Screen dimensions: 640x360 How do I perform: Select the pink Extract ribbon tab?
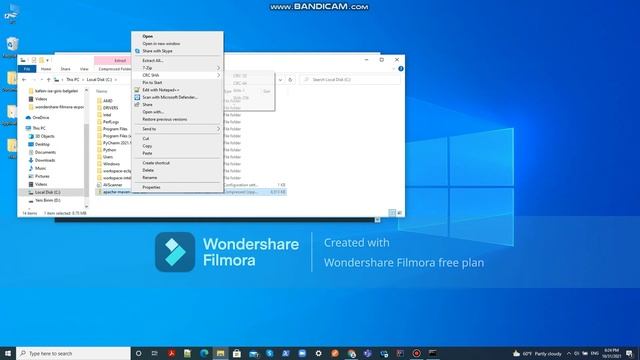point(120,60)
